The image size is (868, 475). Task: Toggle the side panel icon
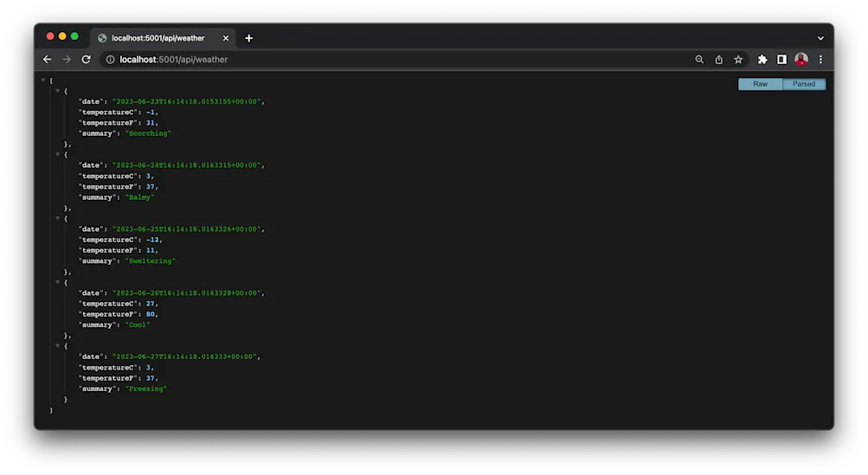(x=781, y=59)
